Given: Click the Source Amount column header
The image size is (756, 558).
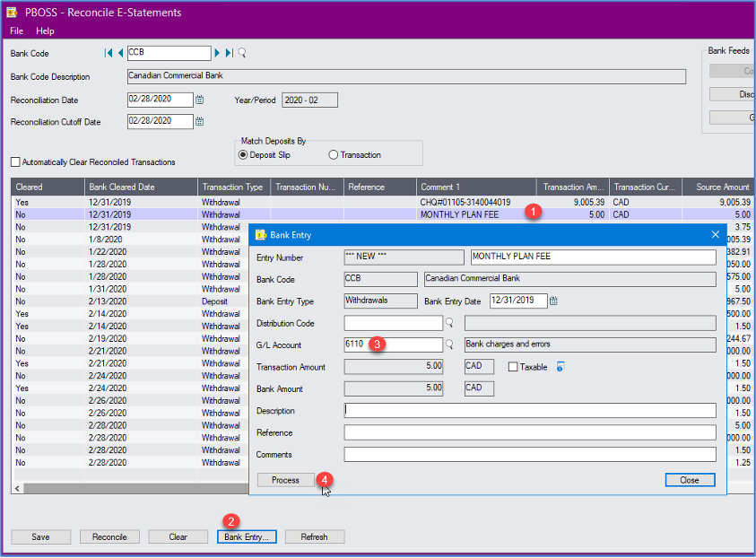Looking at the screenshot, I should (x=718, y=187).
